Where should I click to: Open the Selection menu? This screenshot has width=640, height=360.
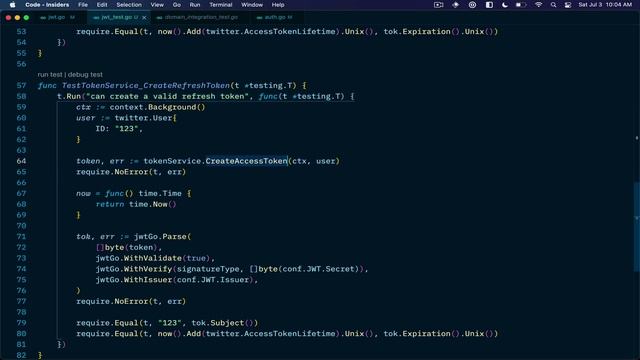[x=129, y=5]
